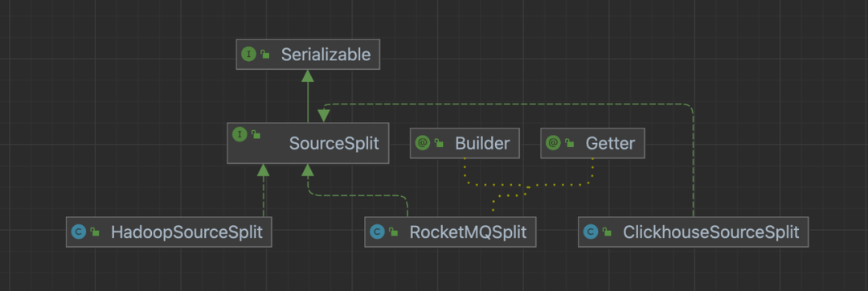Click the lock icon beside Builder label
The height and width of the screenshot is (291, 868).
click(439, 143)
